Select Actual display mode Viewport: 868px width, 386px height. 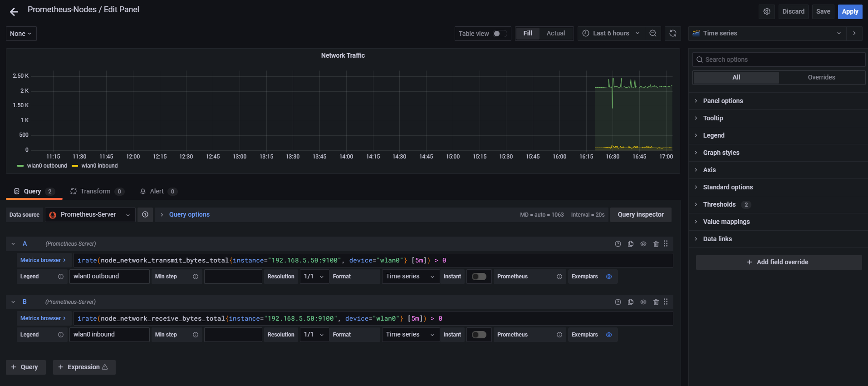[556, 33]
